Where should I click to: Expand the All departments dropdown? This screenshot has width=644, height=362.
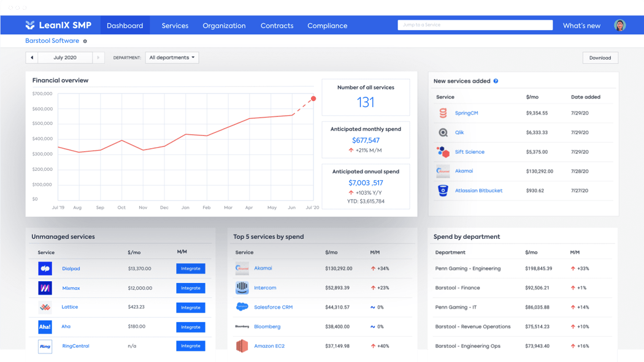172,58
